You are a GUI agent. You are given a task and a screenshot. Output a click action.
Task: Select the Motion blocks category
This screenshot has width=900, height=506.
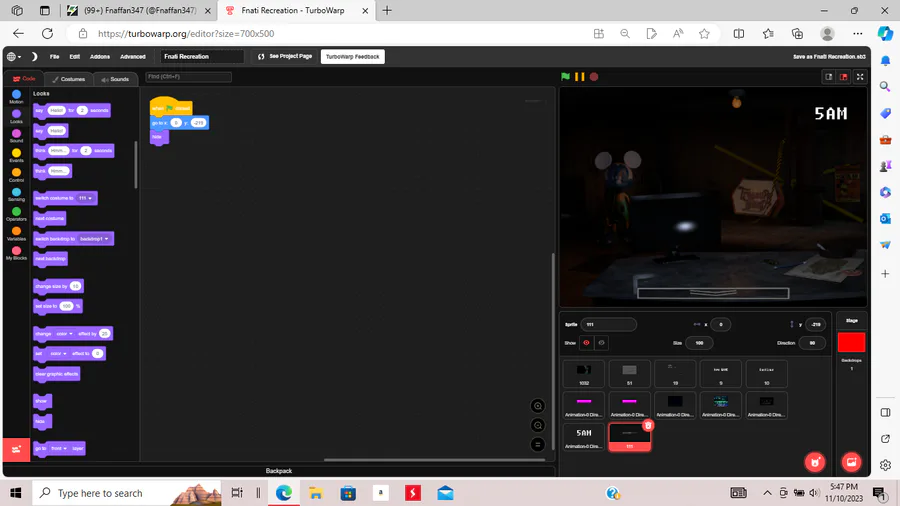[x=16, y=96]
